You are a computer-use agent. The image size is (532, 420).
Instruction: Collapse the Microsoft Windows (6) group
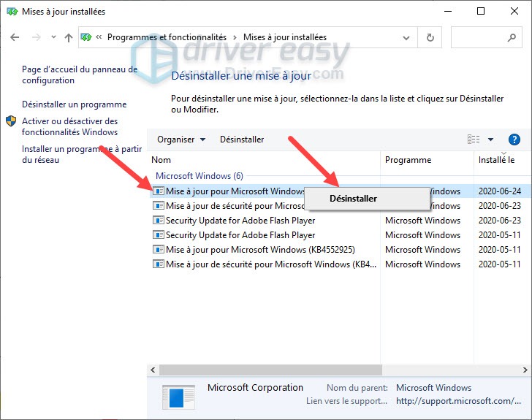[199, 176]
